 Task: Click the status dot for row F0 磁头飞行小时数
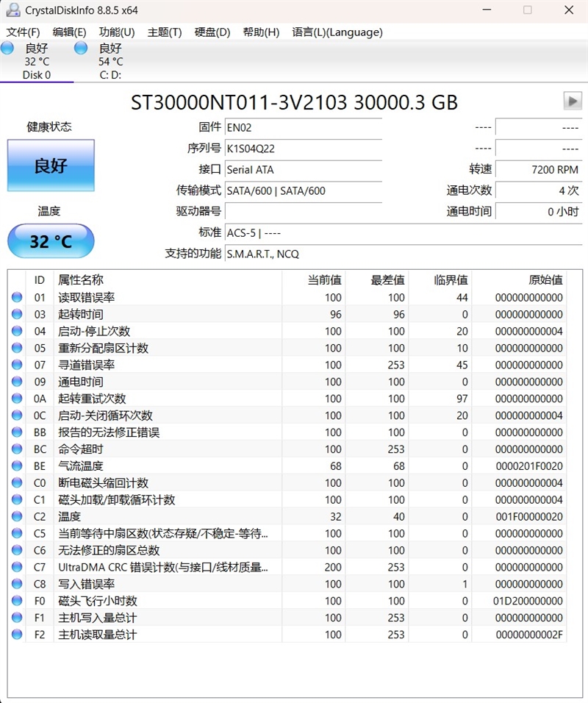17,601
